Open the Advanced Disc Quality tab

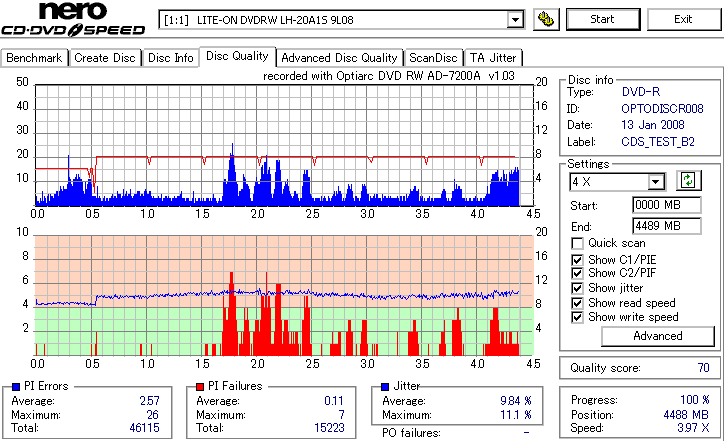point(339,58)
